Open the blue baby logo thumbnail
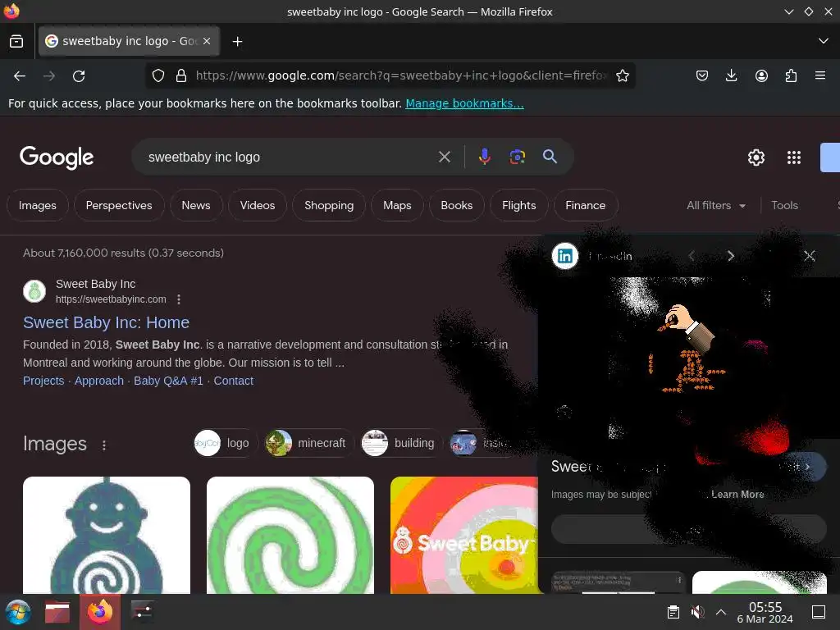 point(107,535)
